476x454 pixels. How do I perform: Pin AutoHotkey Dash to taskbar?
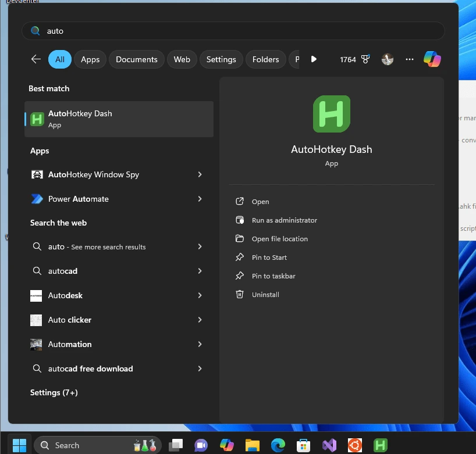tap(273, 276)
